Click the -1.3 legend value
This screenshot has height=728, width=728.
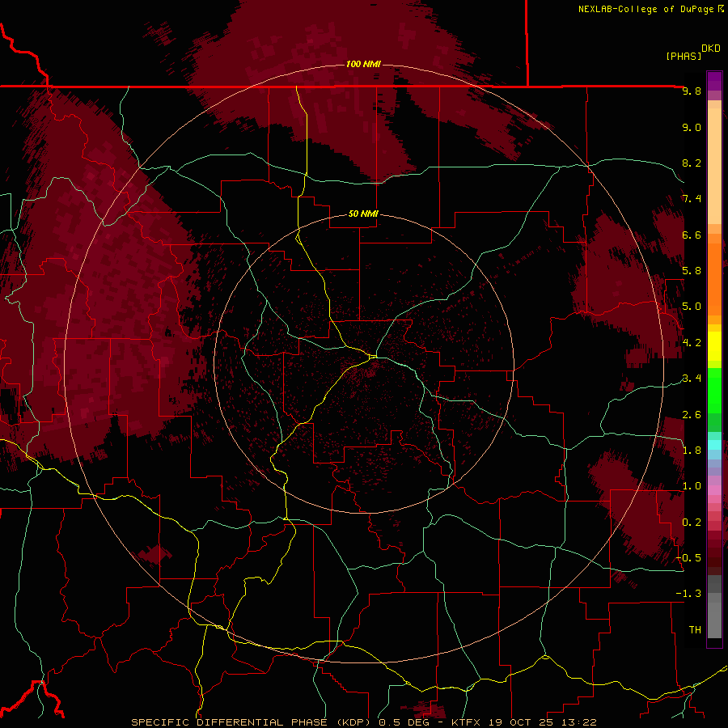[x=688, y=594]
